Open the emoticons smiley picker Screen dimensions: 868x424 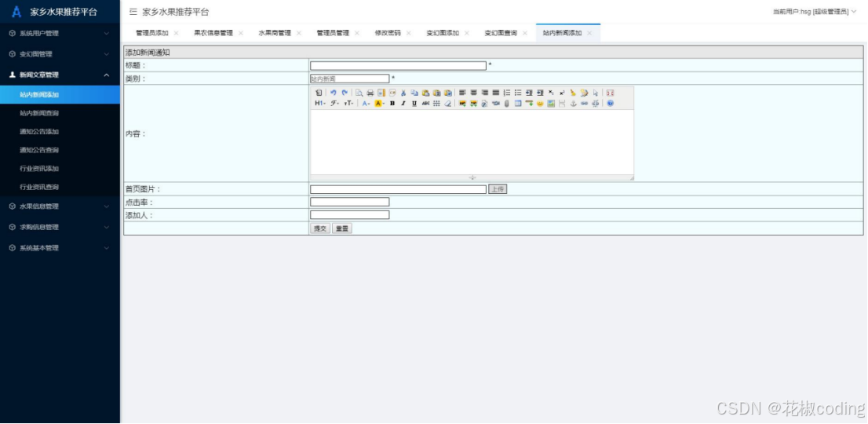click(540, 103)
